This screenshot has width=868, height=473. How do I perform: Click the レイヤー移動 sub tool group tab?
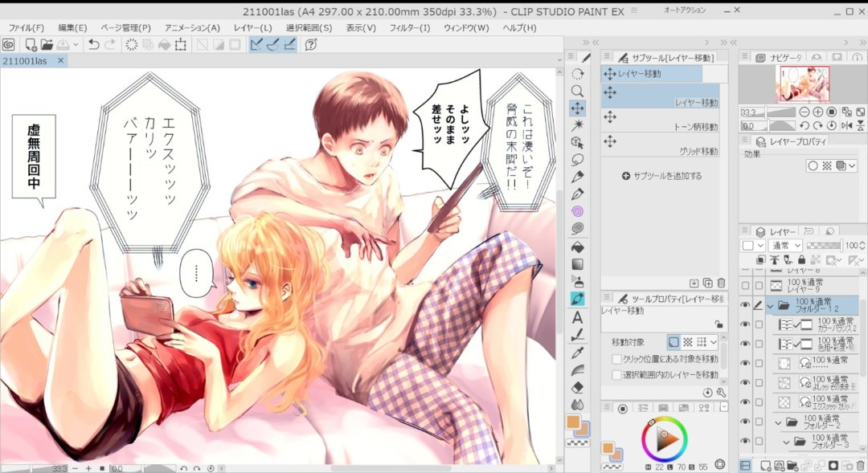tap(652, 74)
